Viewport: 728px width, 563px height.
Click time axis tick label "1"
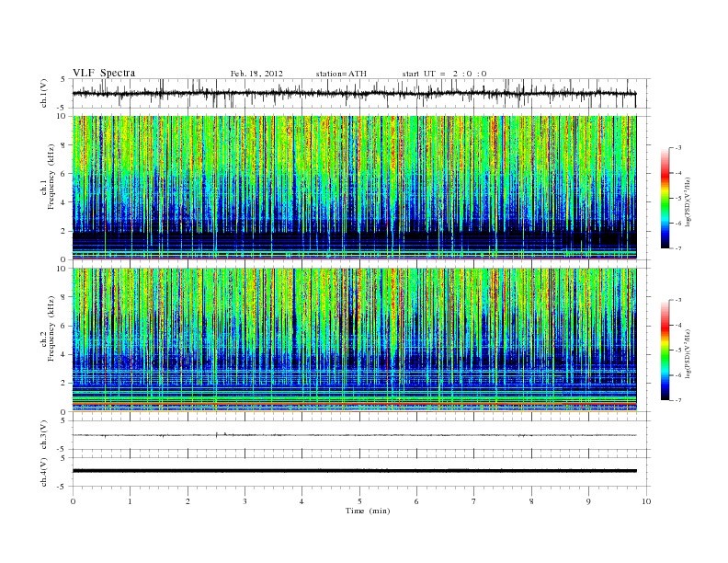click(x=130, y=501)
